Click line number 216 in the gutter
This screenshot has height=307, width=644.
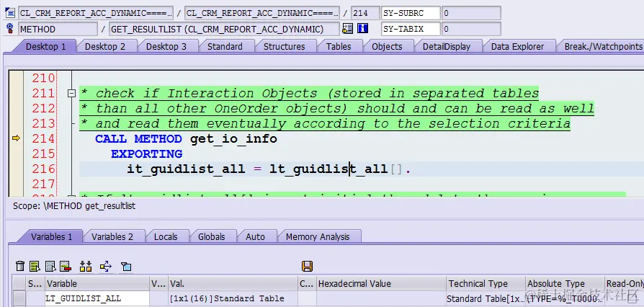click(x=43, y=169)
